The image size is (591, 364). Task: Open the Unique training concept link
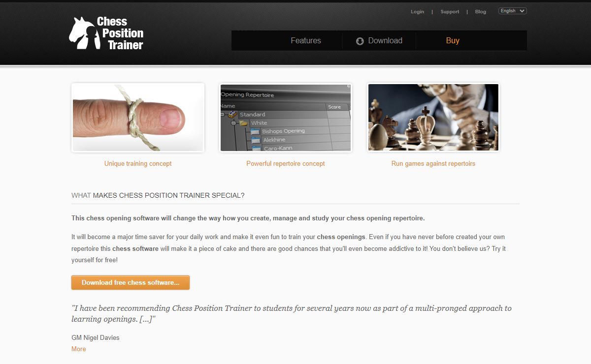(138, 164)
